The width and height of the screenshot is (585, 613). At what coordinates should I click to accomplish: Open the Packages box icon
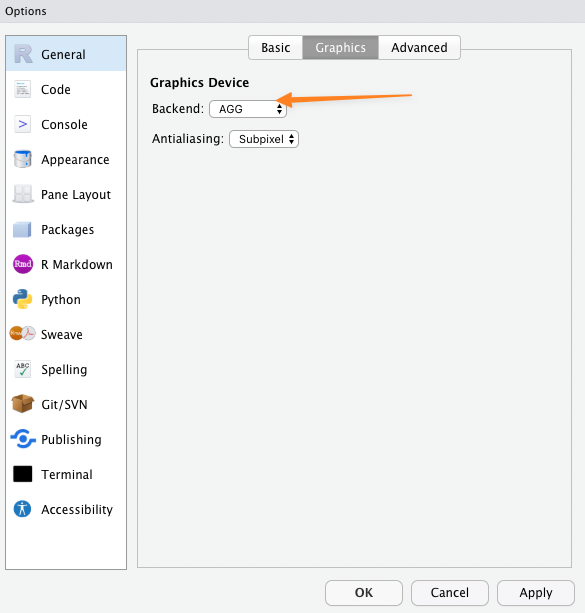coord(22,229)
